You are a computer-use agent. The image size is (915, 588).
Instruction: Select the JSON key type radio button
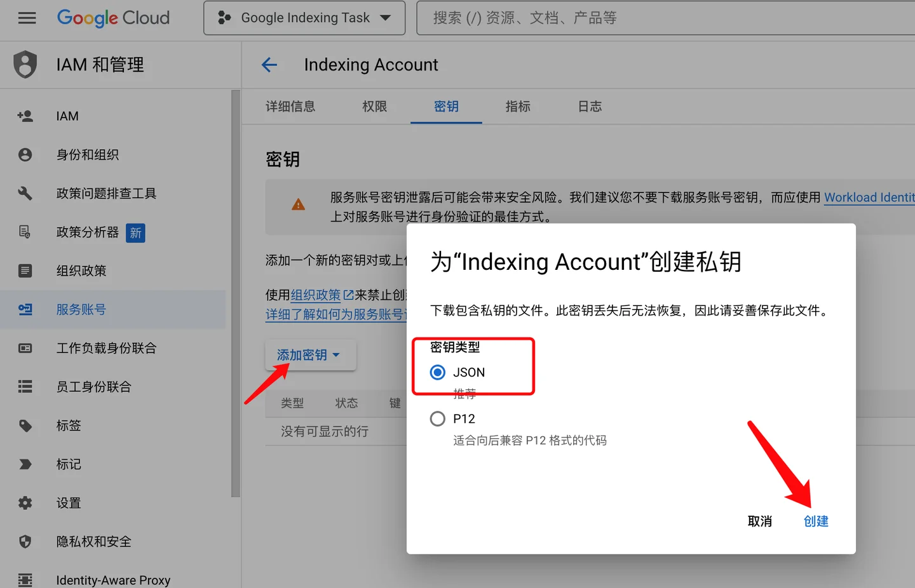[438, 372]
